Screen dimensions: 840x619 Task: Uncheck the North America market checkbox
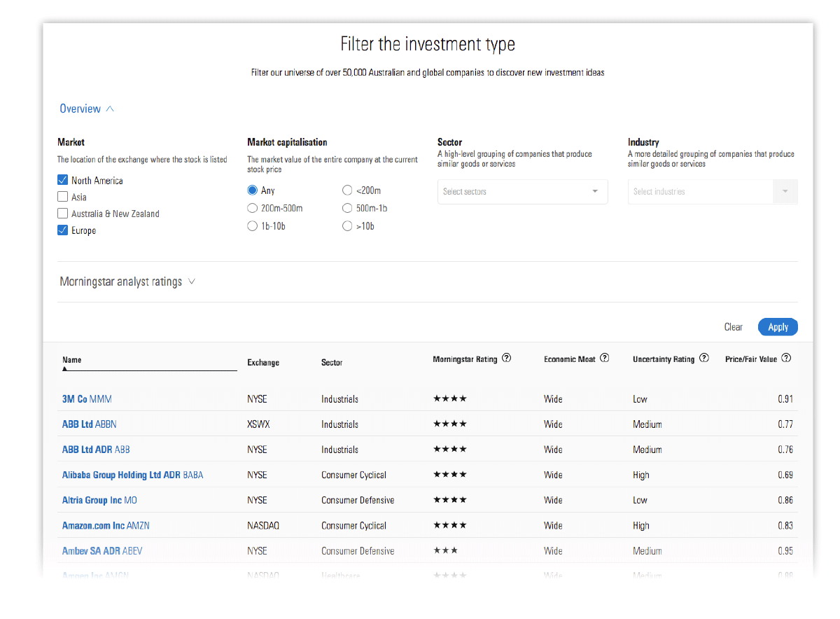63,180
